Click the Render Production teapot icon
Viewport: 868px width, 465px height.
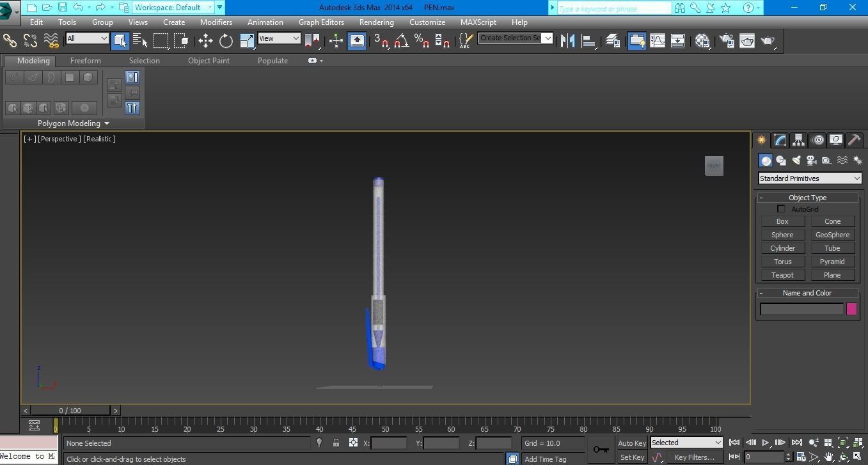pyautogui.click(x=768, y=41)
